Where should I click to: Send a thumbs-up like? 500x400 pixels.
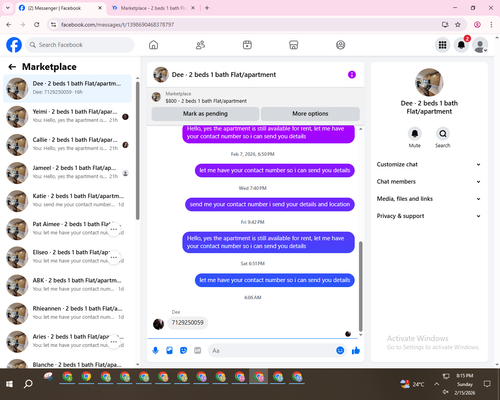[x=356, y=350]
